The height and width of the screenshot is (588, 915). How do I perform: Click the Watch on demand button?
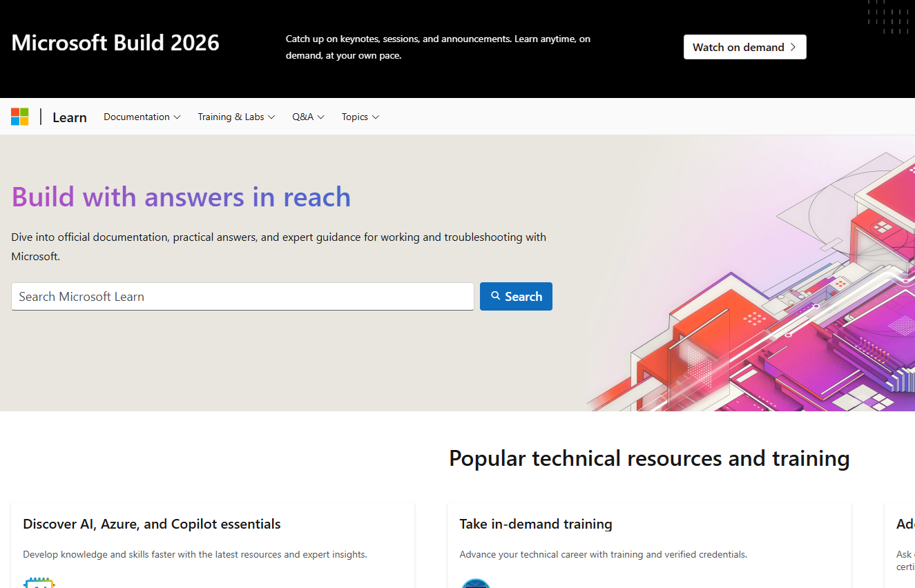(745, 47)
